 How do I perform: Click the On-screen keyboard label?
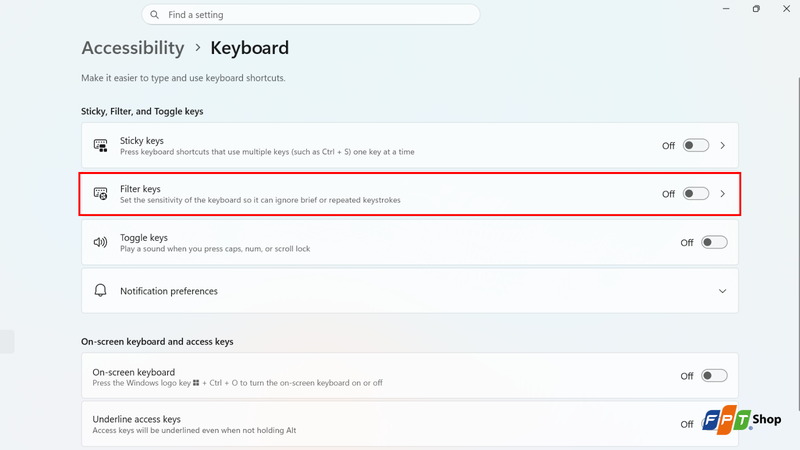pyautogui.click(x=134, y=372)
